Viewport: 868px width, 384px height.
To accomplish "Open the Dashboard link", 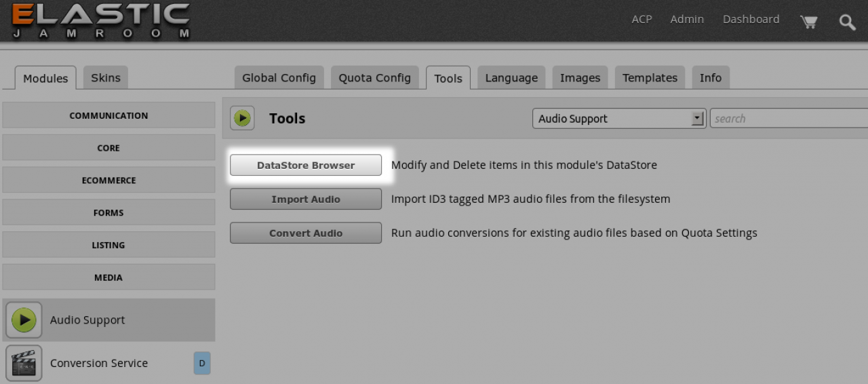I will click(751, 20).
